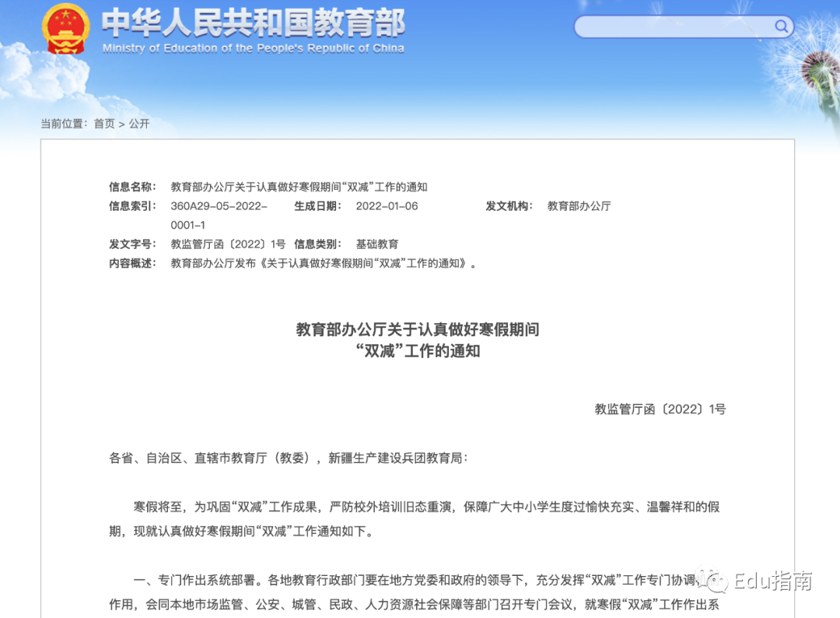The image size is (840, 618).
Task: Select the 发文字号 document number value
Action: point(228,244)
